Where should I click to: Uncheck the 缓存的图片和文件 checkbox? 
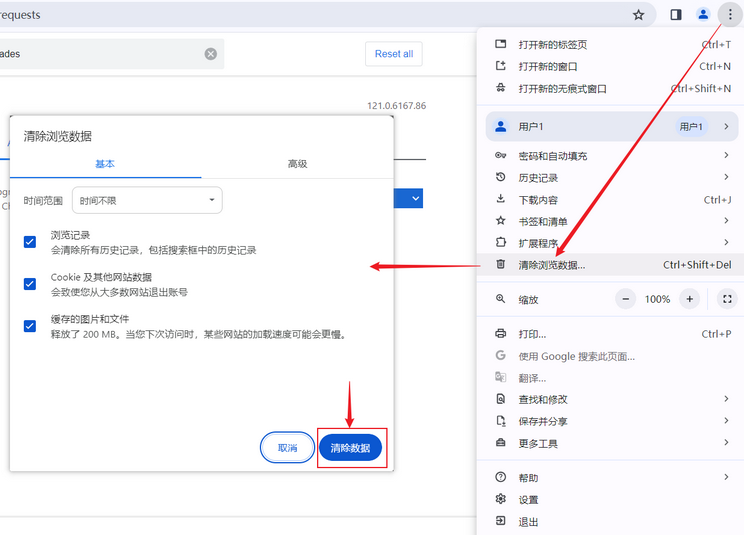[30, 326]
